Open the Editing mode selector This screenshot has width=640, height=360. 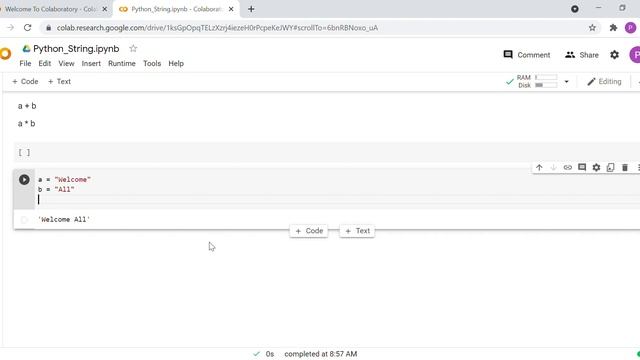tap(604, 82)
